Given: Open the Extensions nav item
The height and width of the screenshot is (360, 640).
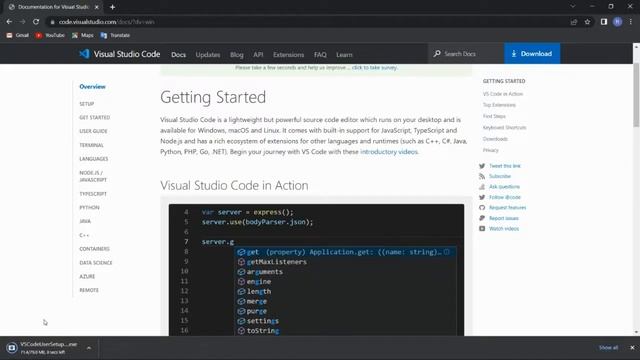Looking at the screenshot, I should click(288, 55).
